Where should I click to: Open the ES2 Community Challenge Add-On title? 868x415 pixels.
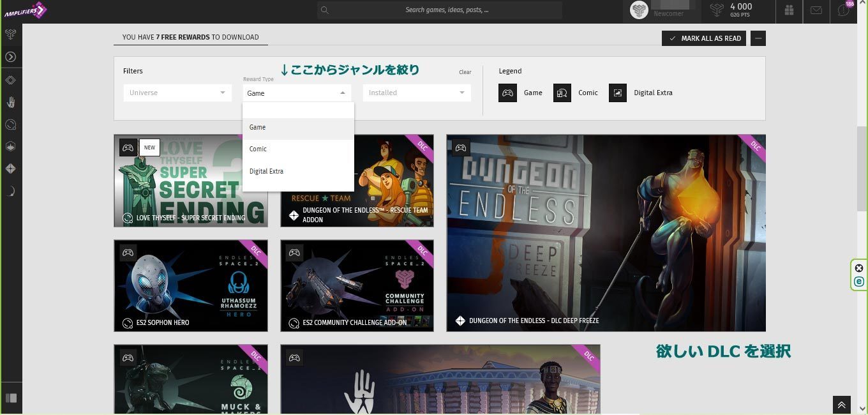click(x=355, y=322)
